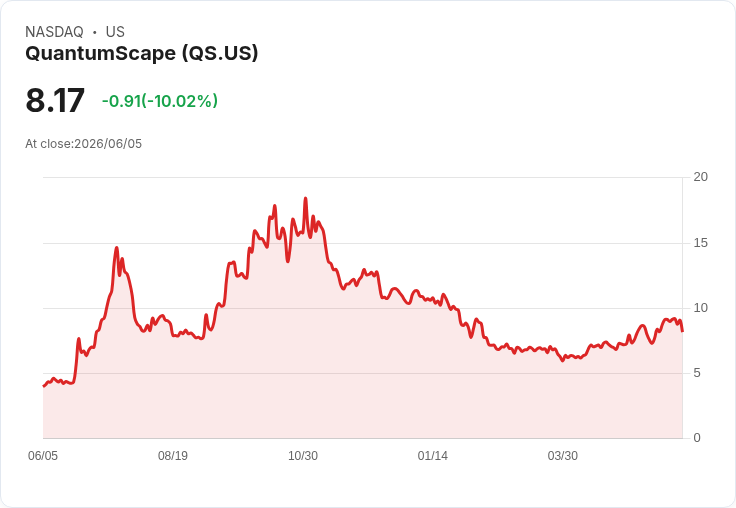This screenshot has height=508, width=736.
Task: Click the 03/30 x-axis date label
Action: point(562,455)
